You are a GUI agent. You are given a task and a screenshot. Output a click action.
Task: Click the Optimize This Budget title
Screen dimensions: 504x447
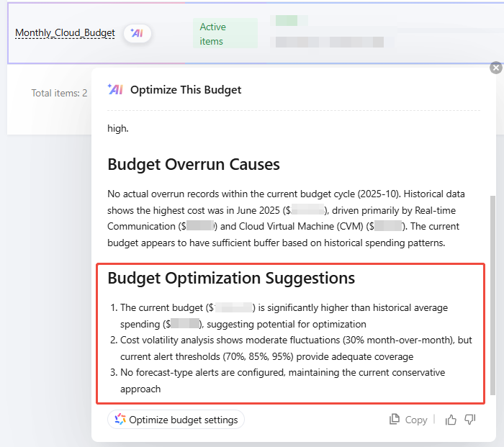(186, 90)
